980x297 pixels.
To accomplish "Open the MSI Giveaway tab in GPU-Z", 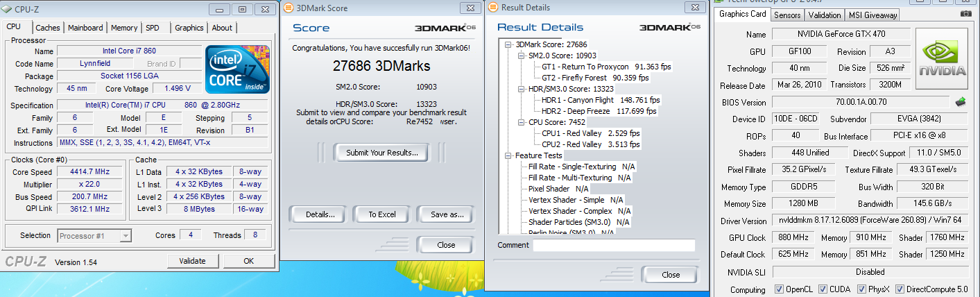I will click(x=872, y=15).
